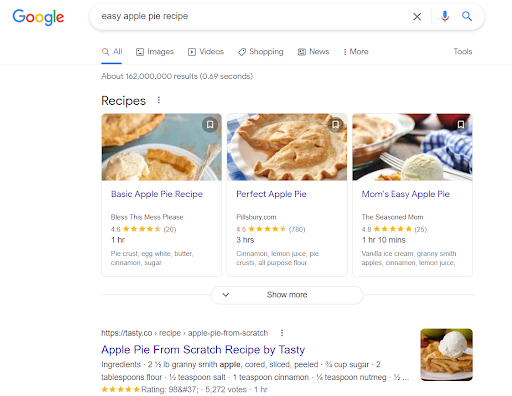Image resolution: width=512 pixels, height=396 pixels.
Task: Open the three-dot menu beside tasty.co URL
Action: pyautogui.click(x=282, y=333)
